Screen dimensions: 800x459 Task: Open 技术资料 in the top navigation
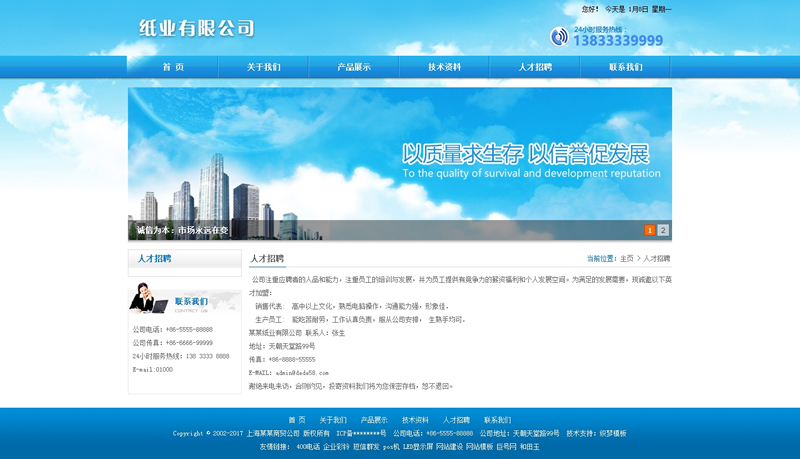point(444,67)
